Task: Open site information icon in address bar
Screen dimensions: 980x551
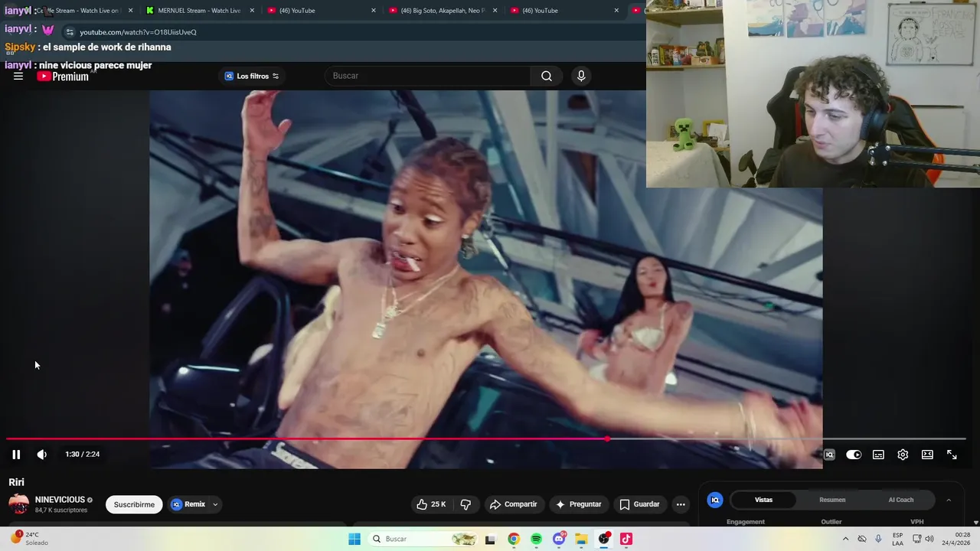Action: tap(70, 32)
